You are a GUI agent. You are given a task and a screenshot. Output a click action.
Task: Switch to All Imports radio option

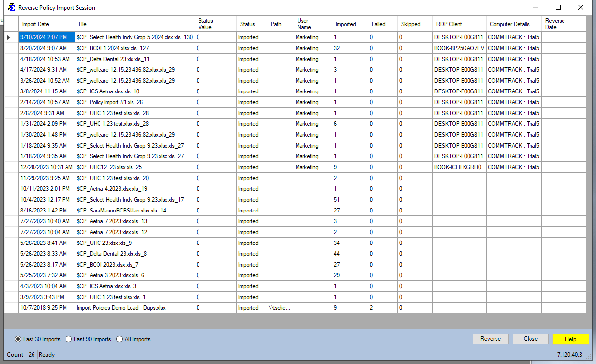[120, 339]
